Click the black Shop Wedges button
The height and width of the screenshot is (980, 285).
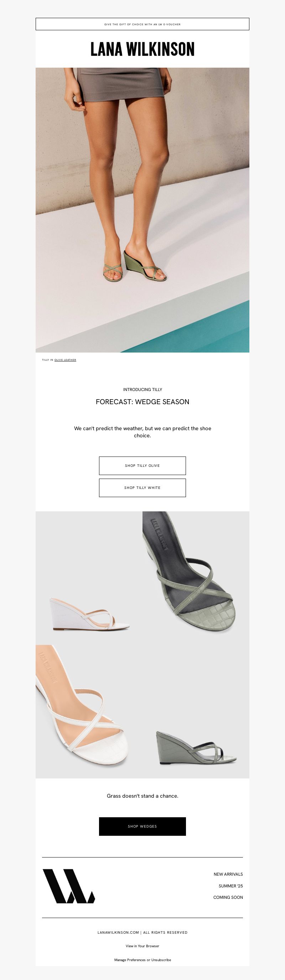click(142, 826)
